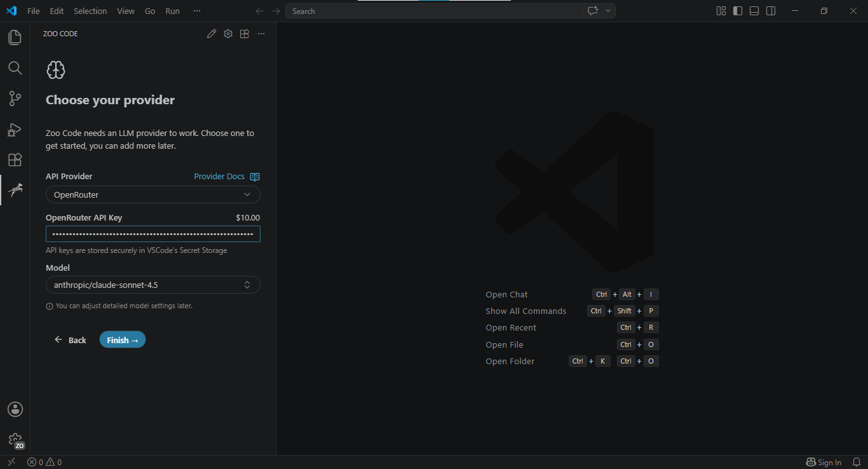Open the errors and warnings status indicator
The height and width of the screenshot is (469, 868).
(x=44, y=462)
